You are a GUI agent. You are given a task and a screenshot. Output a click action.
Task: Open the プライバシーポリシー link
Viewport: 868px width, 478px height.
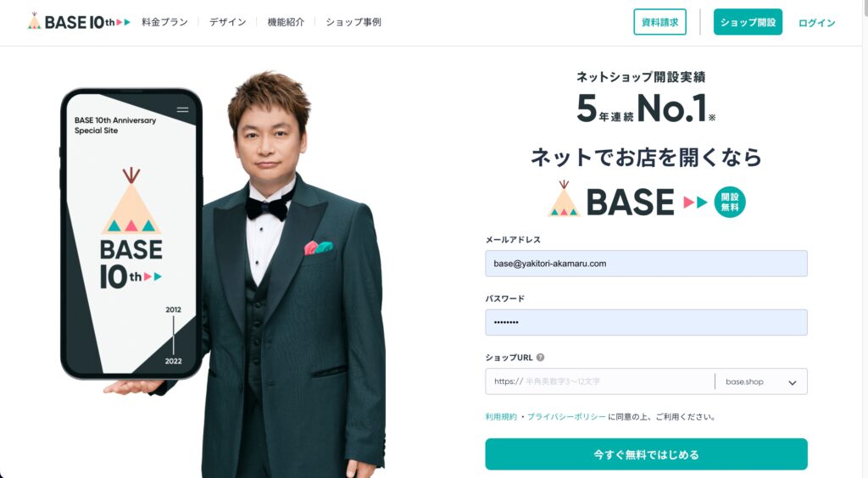[566, 417]
